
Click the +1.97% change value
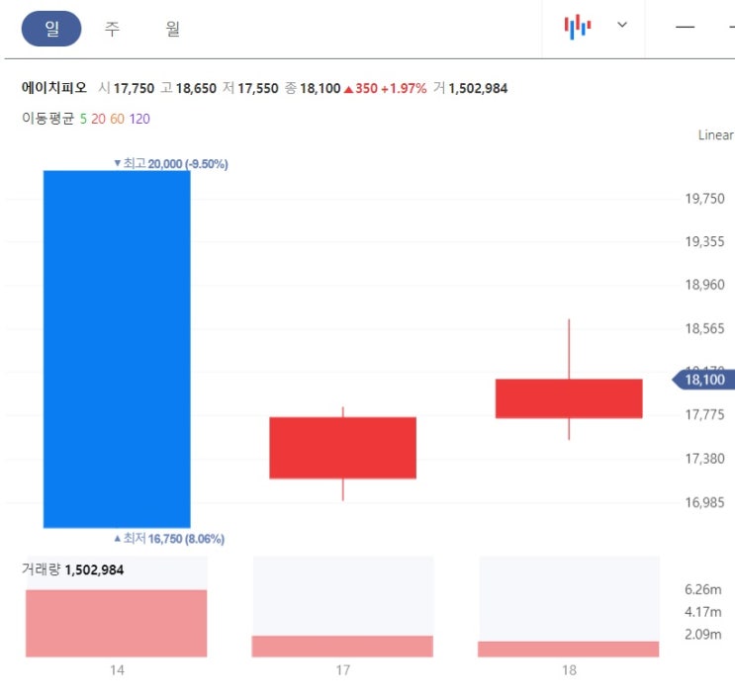404,88
